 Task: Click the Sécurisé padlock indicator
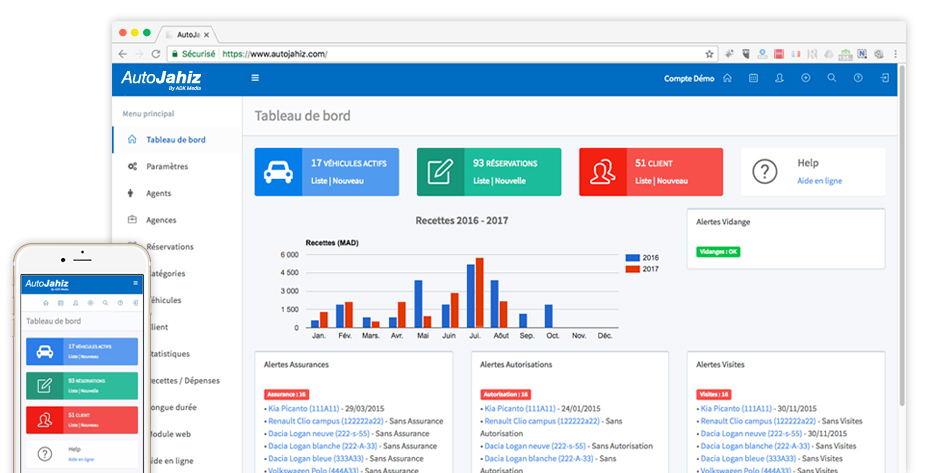175,54
